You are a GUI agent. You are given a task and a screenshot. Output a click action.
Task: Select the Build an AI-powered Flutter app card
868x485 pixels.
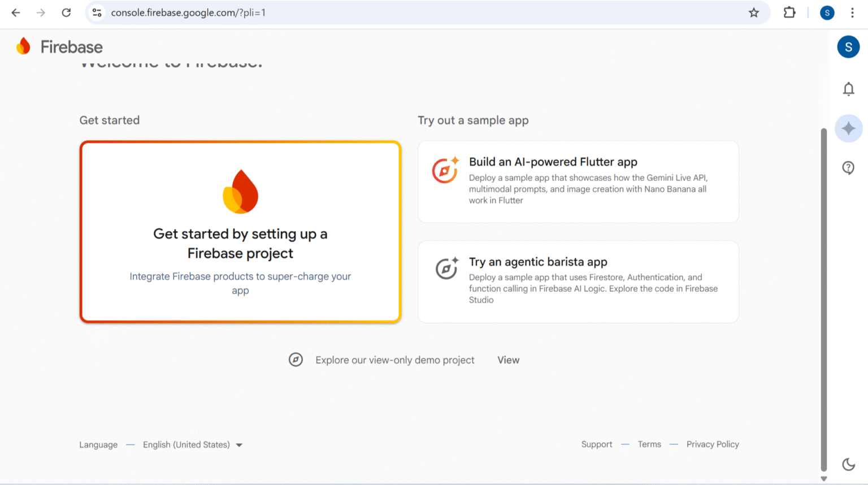click(x=578, y=181)
